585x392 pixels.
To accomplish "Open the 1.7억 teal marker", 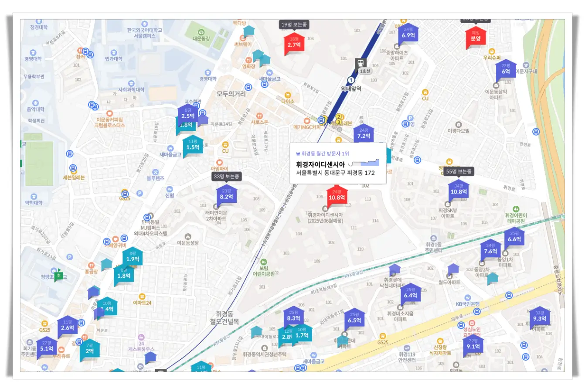I will pos(302,334).
